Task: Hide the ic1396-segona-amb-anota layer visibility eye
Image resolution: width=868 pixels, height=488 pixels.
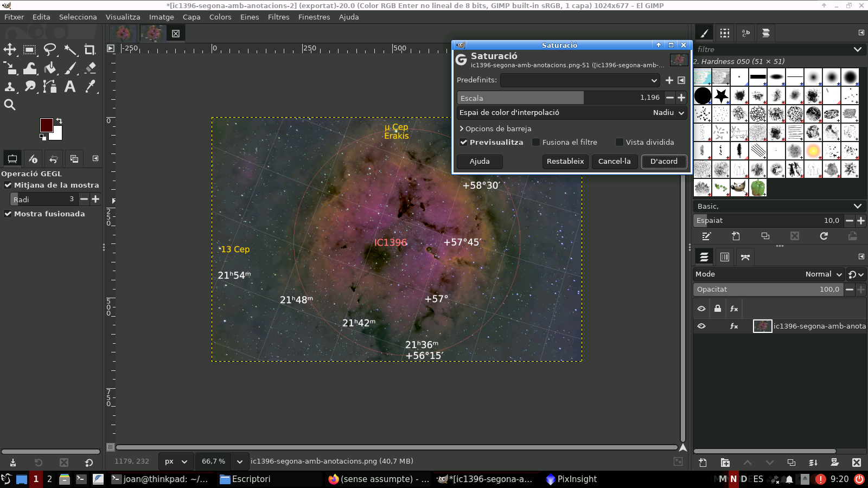Action: 701,326
